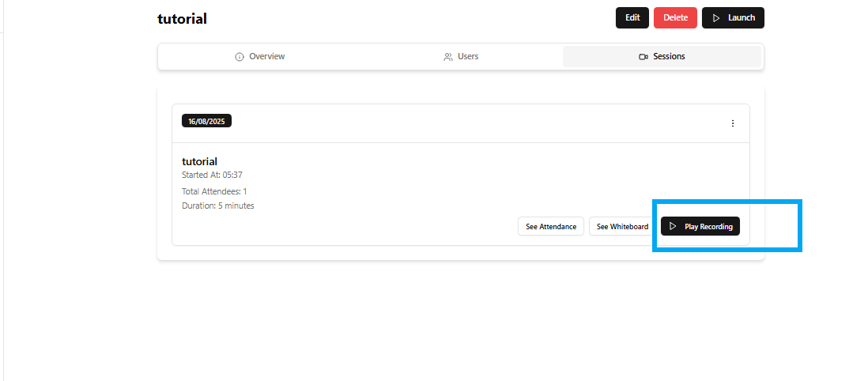868x381 pixels.
Task: Click the play triangle icon in Play Recording
Action: (673, 227)
